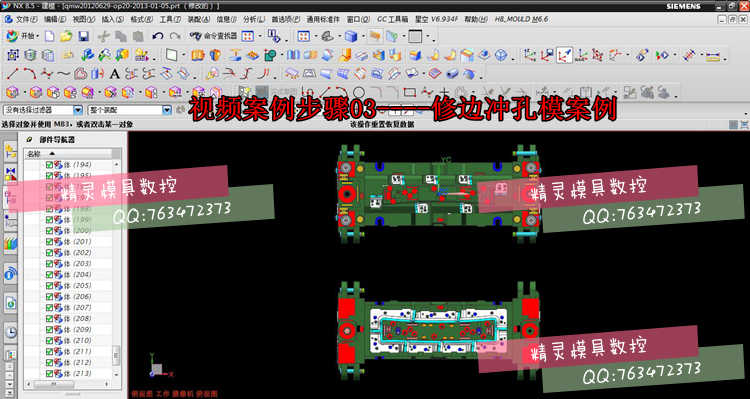Screen dimensions: 750x399
Task: Click the Rectangle sketch tool icon
Action: [x=409, y=92]
